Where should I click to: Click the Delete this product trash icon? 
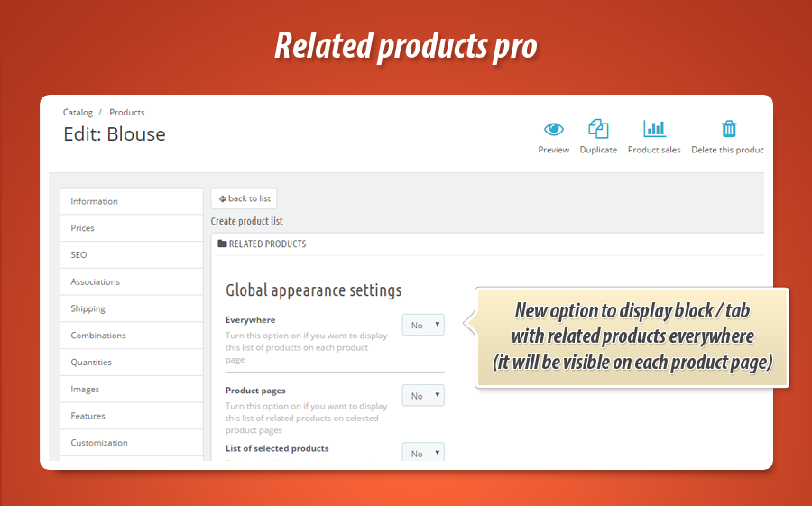729,129
